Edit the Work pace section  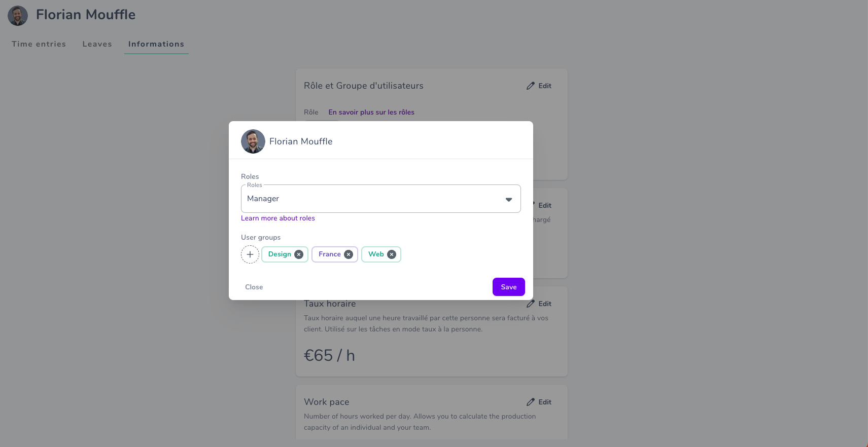[539, 402]
